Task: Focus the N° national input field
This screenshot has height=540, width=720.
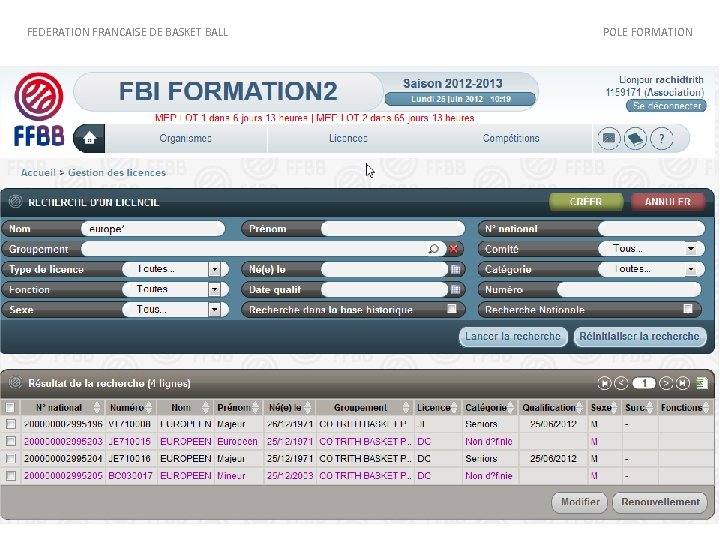Action: click(651, 229)
